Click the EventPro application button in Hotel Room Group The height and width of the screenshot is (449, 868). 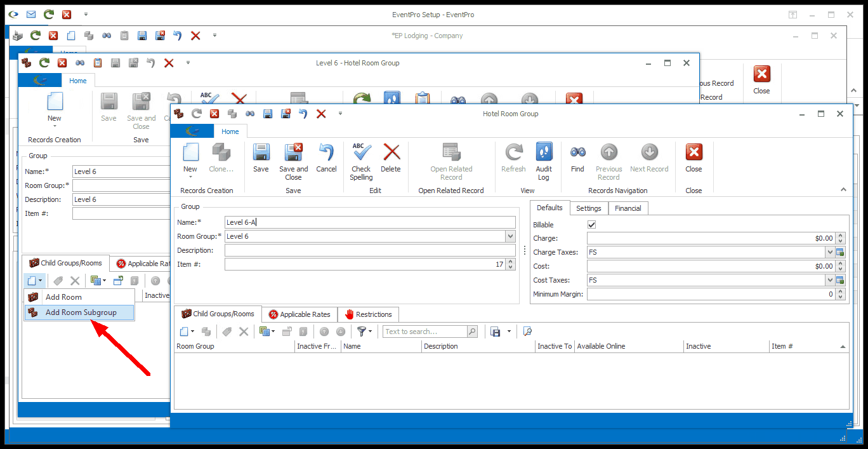[x=193, y=131]
